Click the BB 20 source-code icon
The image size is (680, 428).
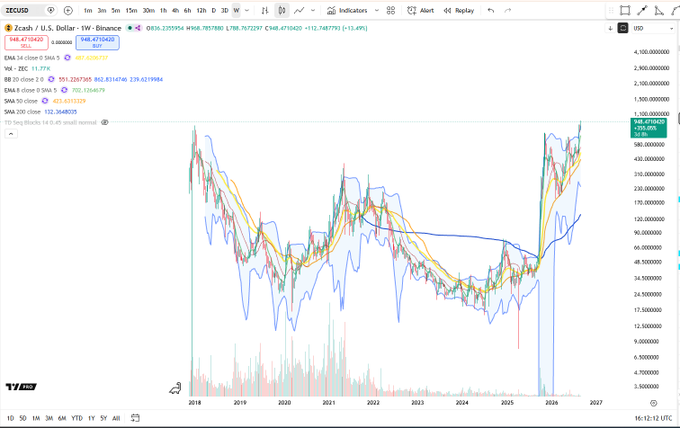(x=51, y=79)
